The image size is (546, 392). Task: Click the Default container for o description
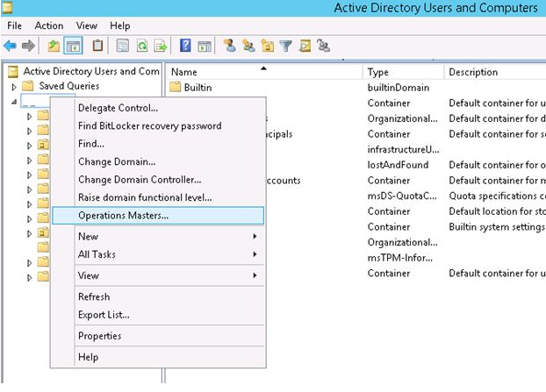pos(497,165)
